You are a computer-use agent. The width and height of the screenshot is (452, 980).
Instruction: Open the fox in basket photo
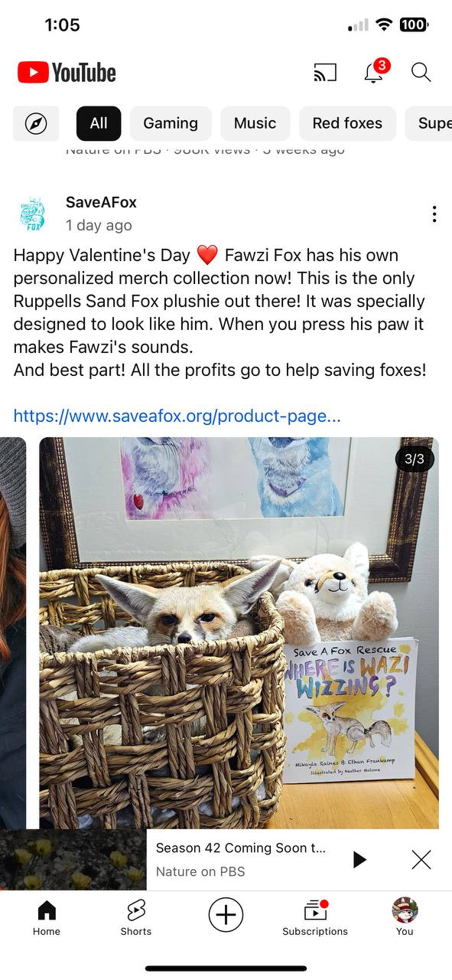pyautogui.click(x=239, y=633)
